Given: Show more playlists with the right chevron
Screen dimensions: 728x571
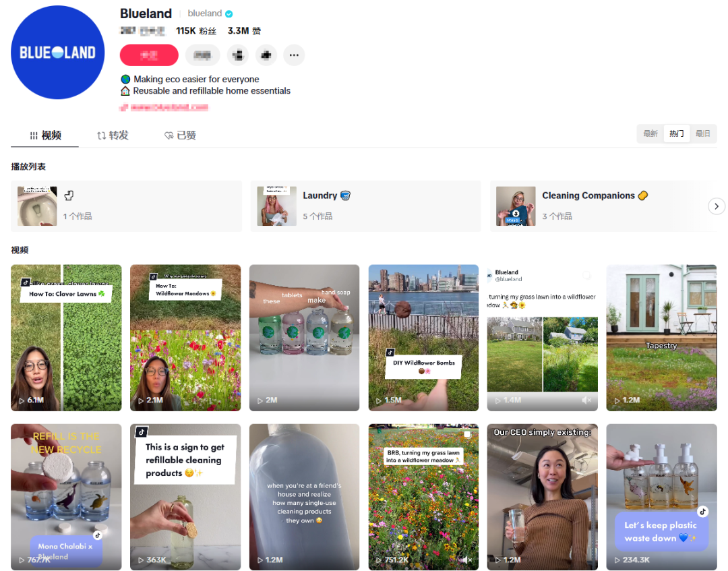Looking at the screenshot, I should (x=717, y=206).
